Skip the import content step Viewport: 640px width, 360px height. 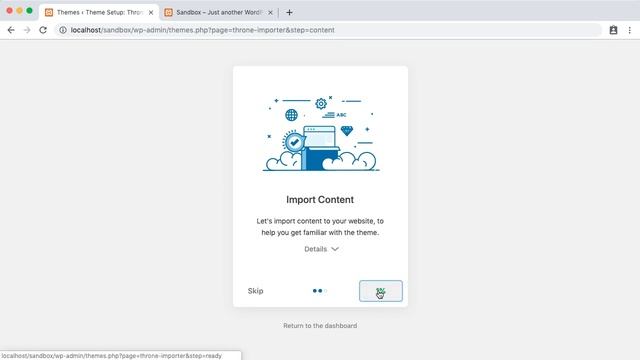coord(256,291)
